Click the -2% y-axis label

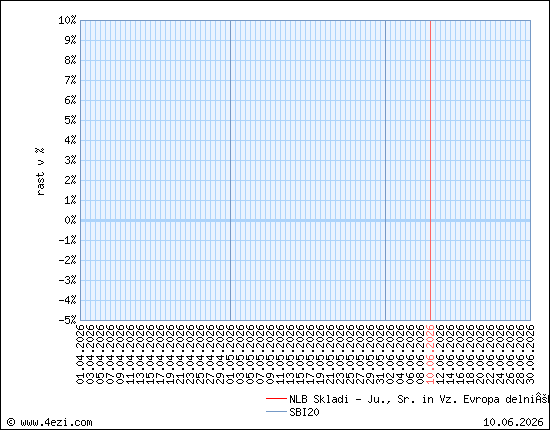pos(67,260)
